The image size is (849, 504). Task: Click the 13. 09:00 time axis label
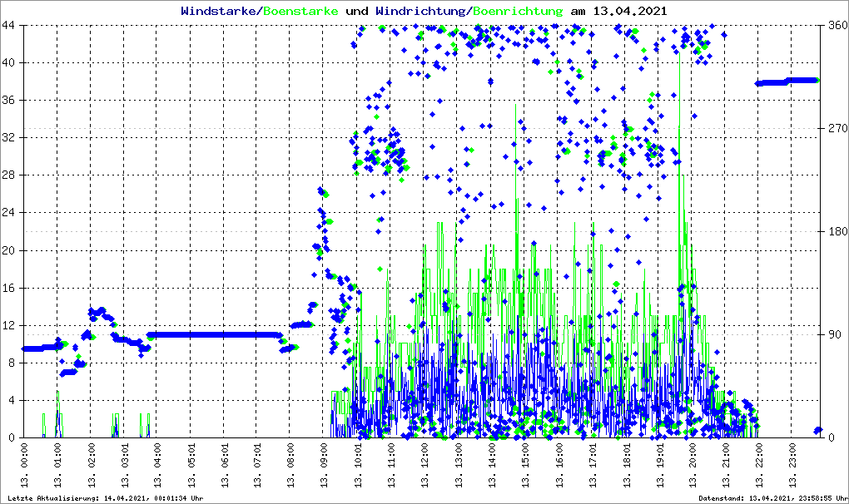point(325,466)
